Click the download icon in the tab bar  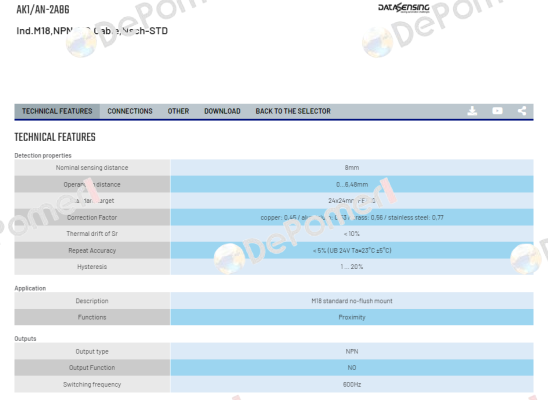tap(472, 111)
